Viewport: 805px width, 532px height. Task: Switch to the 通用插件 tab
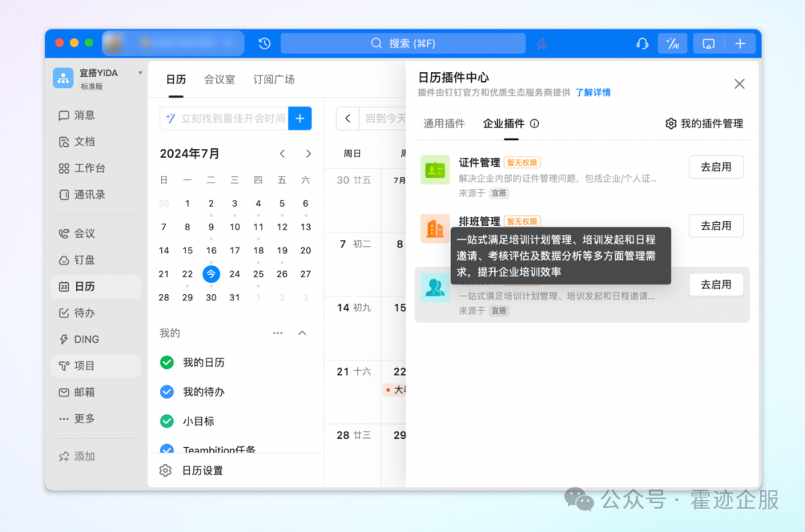click(444, 124)
